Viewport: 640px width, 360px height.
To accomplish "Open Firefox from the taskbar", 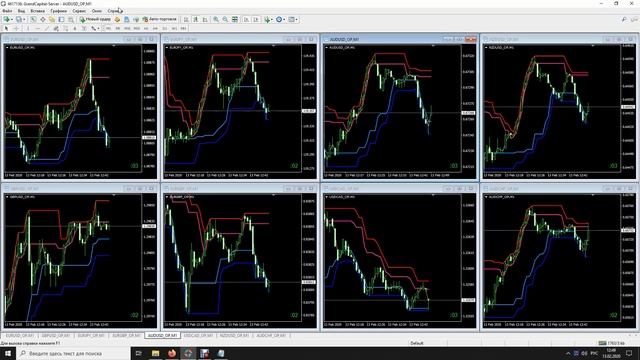I will pyautogui.click(x=172, y=353).
